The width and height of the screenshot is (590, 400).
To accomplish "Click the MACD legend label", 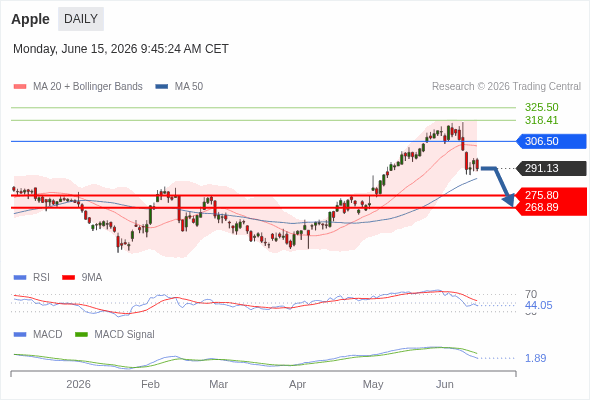I will click(x=48, y=335).
